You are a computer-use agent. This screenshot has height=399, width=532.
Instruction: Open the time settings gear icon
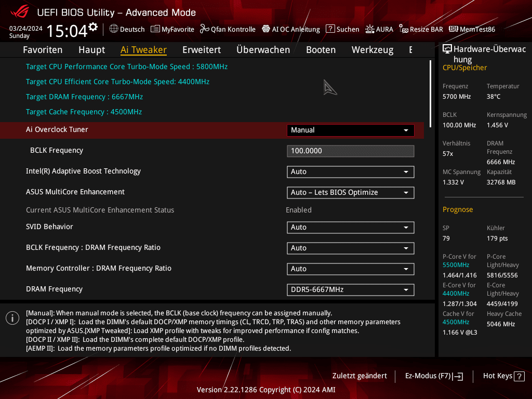(x=93, y=27)
